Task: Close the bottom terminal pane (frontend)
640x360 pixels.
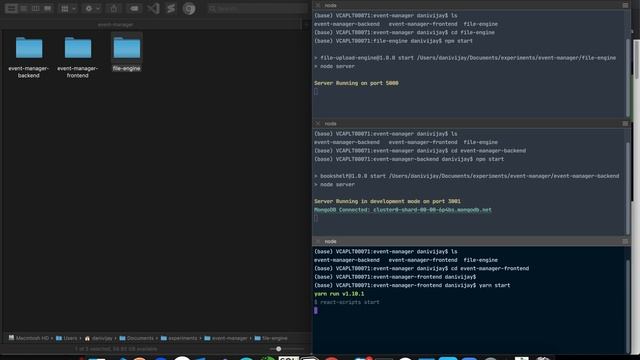Action: coord(318,241)
